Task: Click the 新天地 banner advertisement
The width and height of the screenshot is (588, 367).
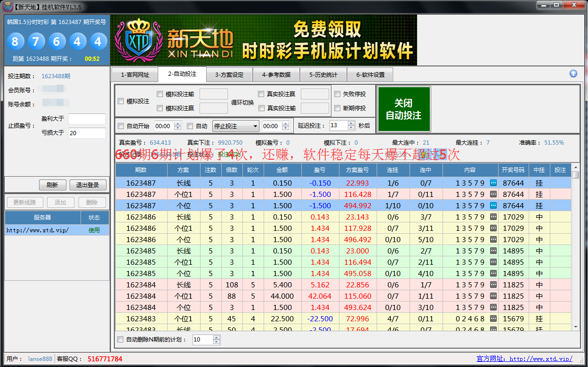Action: [x=264, y=40]
